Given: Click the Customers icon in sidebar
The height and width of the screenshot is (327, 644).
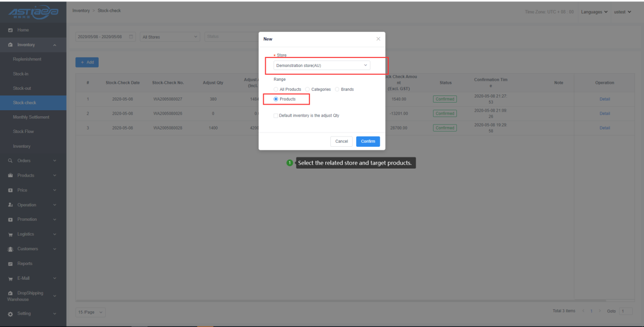Looking at the screenshot, I should click(10, 249).
